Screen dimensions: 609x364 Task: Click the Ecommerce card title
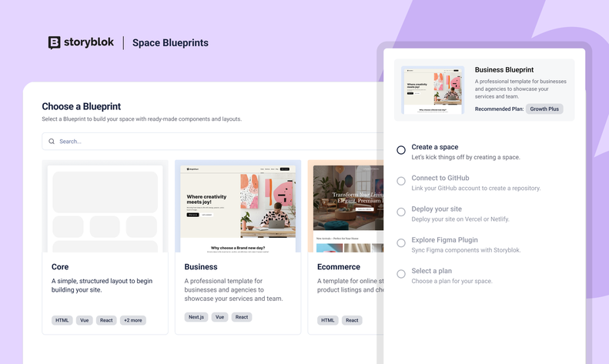coord(339,267)
